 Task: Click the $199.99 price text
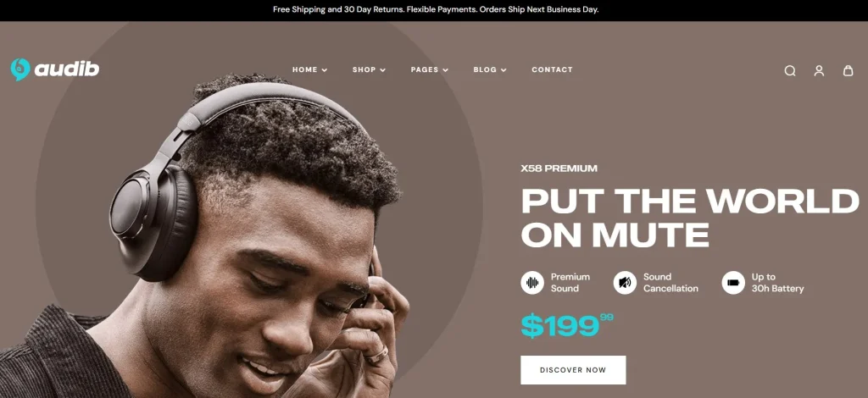[x=567, y=325]
